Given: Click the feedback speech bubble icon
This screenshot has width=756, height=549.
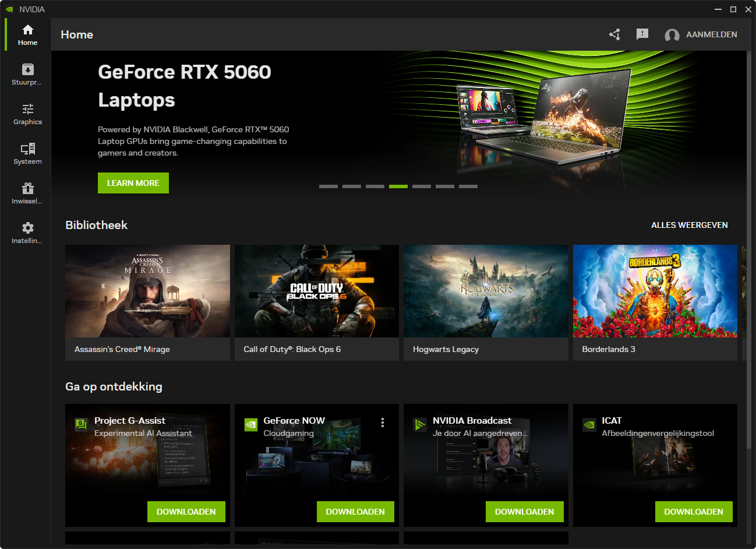Looking at the screenshot, I should click(642, 34).
